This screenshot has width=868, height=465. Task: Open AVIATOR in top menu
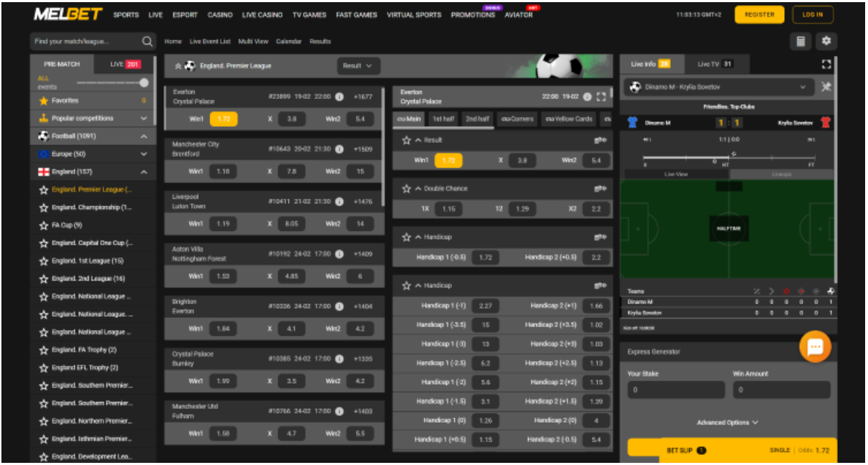click(x=519, y=15)
